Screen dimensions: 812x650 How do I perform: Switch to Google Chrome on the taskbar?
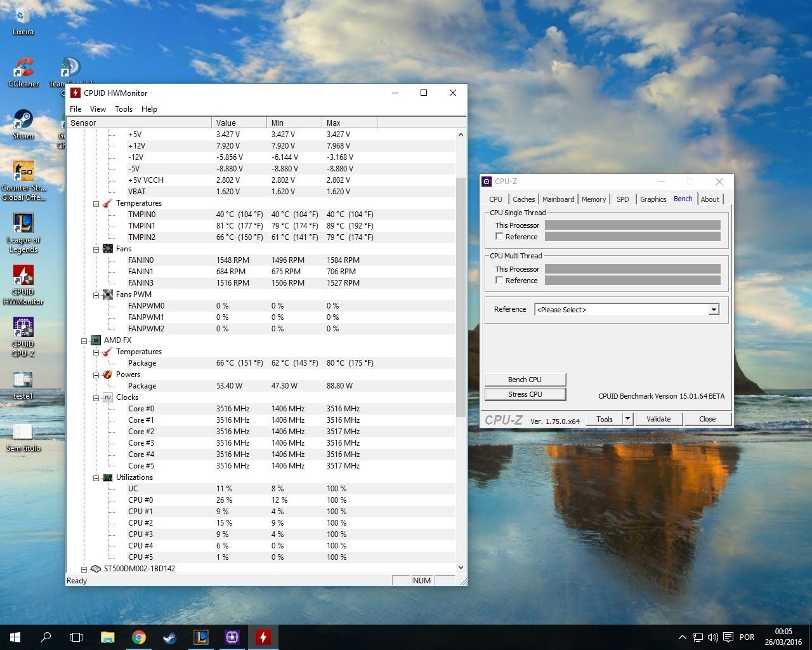[138, 637]
